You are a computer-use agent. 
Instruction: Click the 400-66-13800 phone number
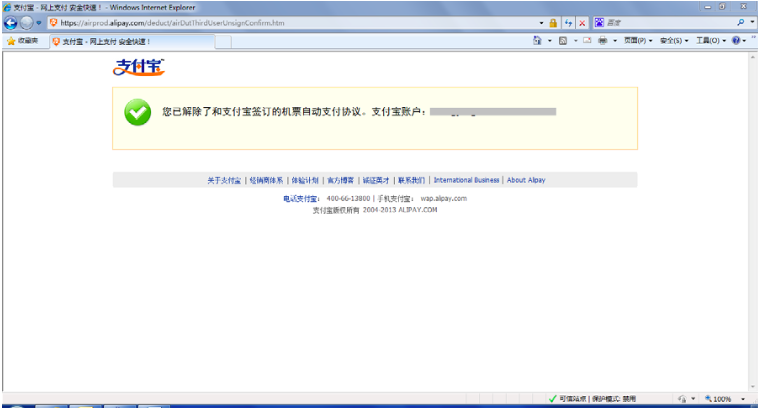(348, 198)
